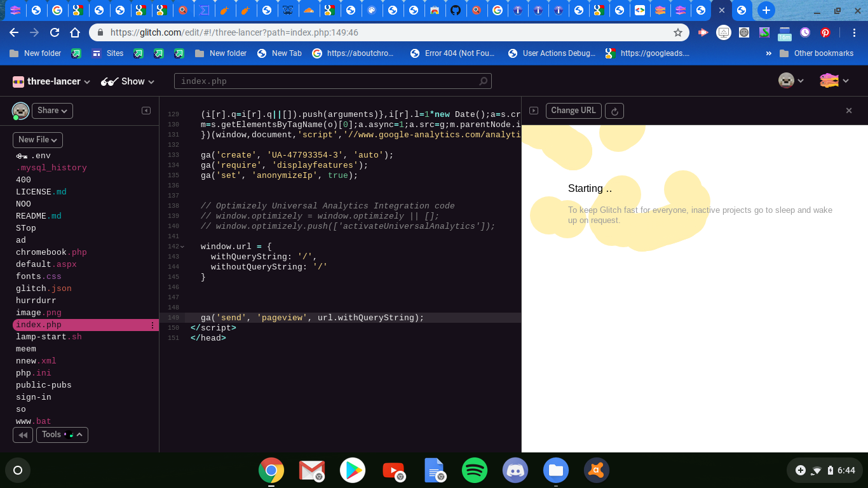Open the Share dropdown
868x488 pixels.
pos(52,111)
